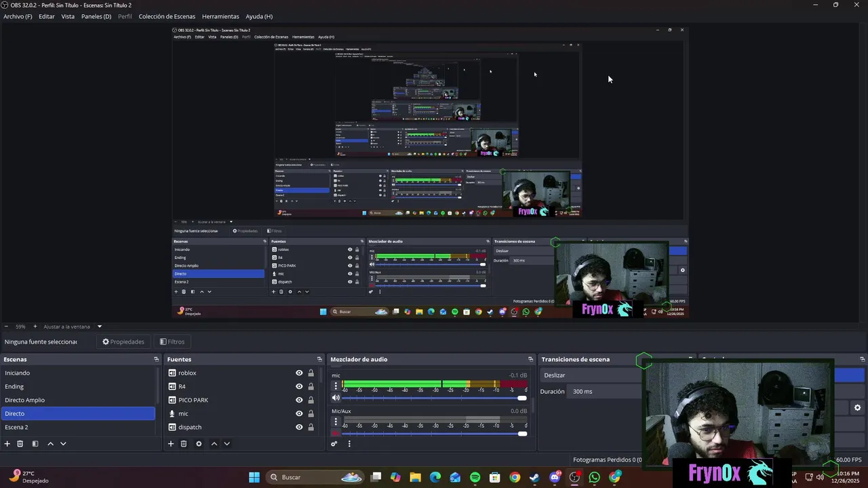Open the Deslizar transition dropdown
868x488 pixels.
pyautogui.click(x=591, y=375)
